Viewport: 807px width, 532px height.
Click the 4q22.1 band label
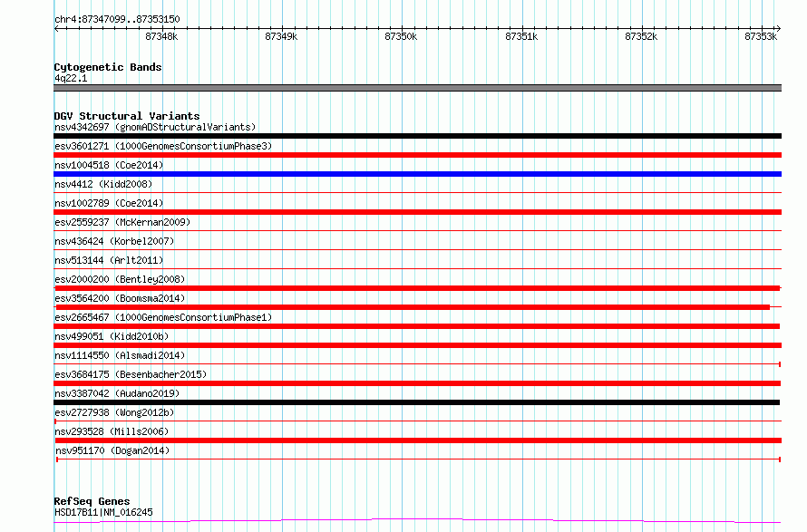[71, 78]
